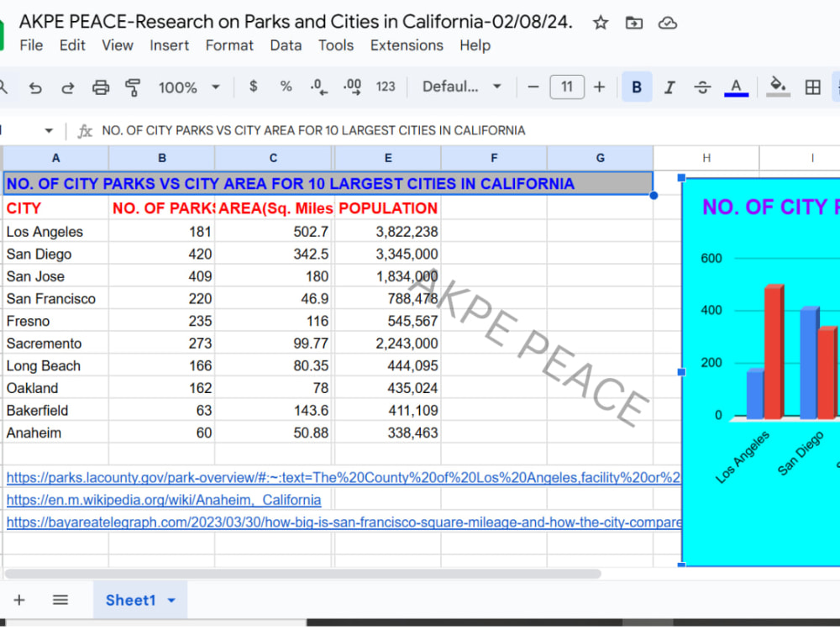Open the fill color bucket
Screen dimensions: 840x630
click(x=778, y=87)
